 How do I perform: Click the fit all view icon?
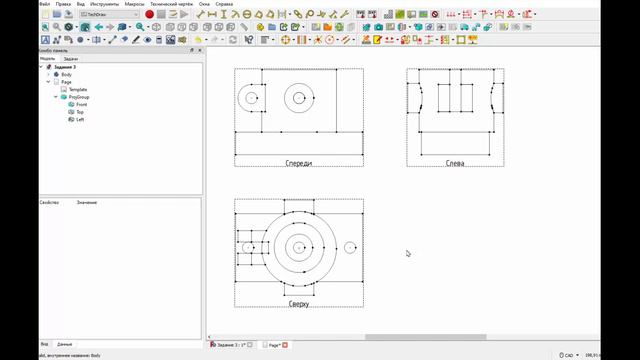click(x=45, y=27)
